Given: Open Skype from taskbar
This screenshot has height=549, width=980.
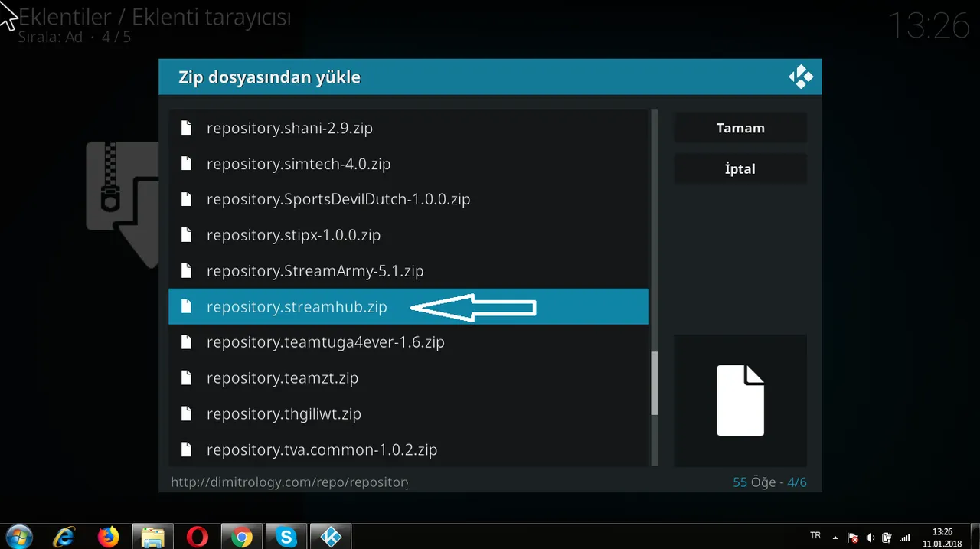Looking at the screenshot, I should point(286,537).
